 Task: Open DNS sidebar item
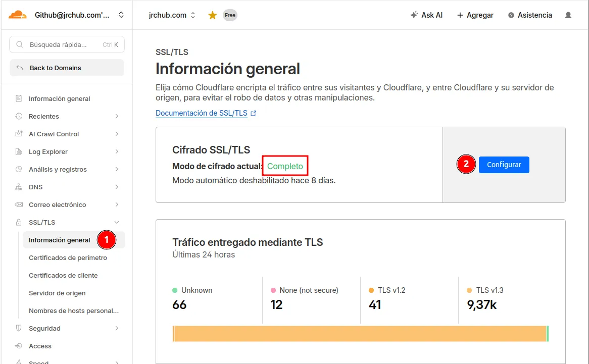tap(36, 187)
